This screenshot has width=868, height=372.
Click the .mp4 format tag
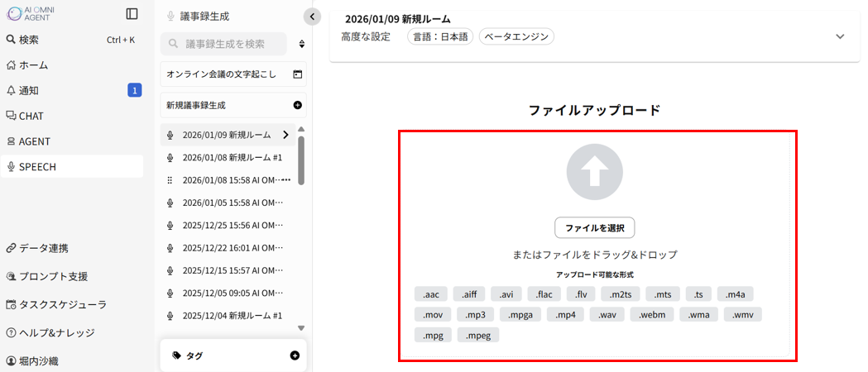pos(566,315)
